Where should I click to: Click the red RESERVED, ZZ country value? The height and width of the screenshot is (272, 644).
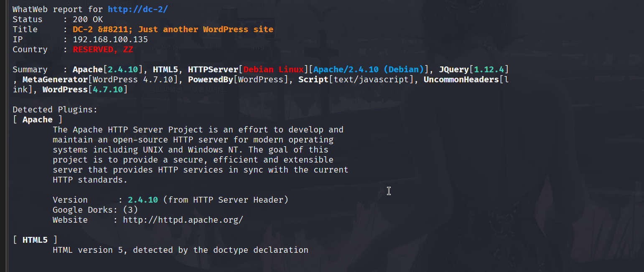pyautogui.click(x=103, y=49)
